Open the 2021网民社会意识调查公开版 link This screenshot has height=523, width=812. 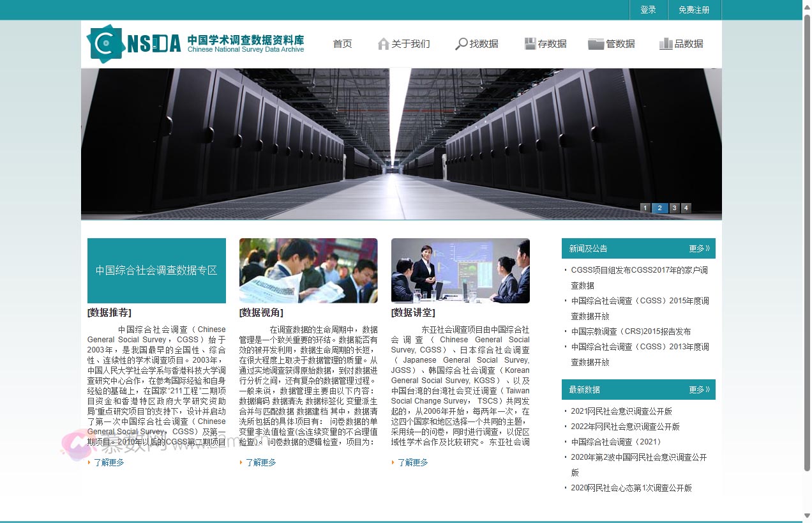coord(622,411)
